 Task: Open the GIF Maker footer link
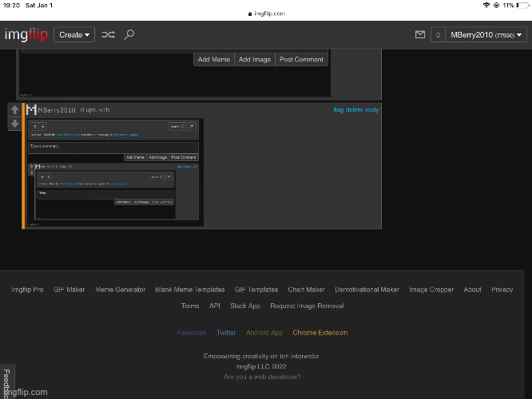[69, 290]
